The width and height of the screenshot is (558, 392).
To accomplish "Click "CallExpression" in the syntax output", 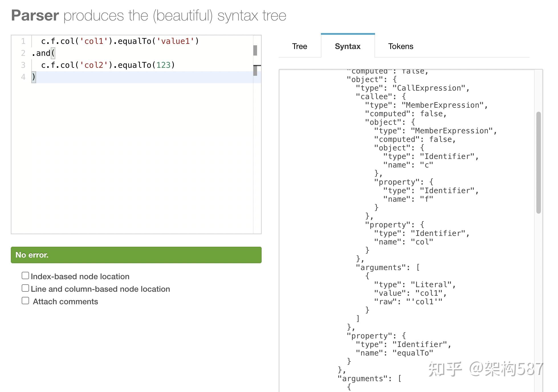I will point(429,88).
